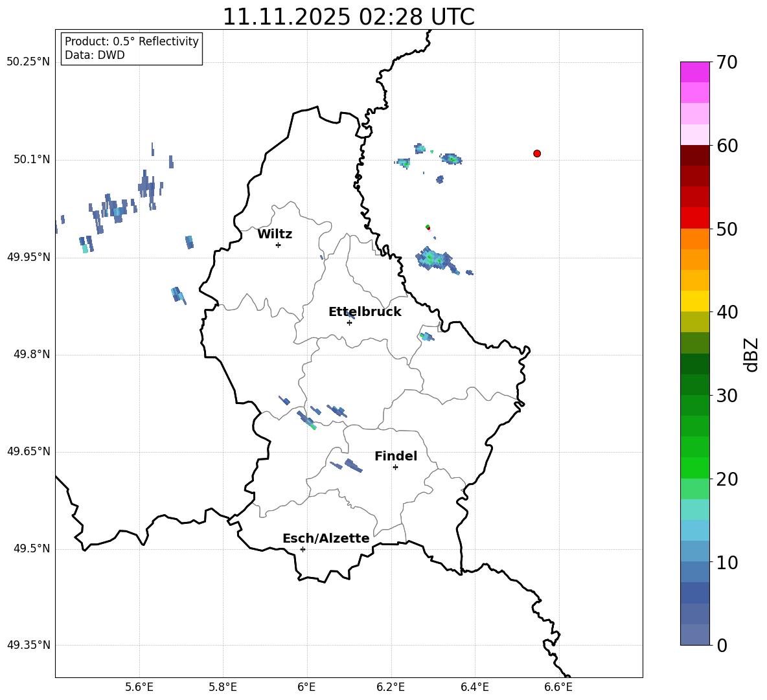Click the 49.8°N latitude label
The height and width of the screenshot is (700, 767).
pos(32,354)
